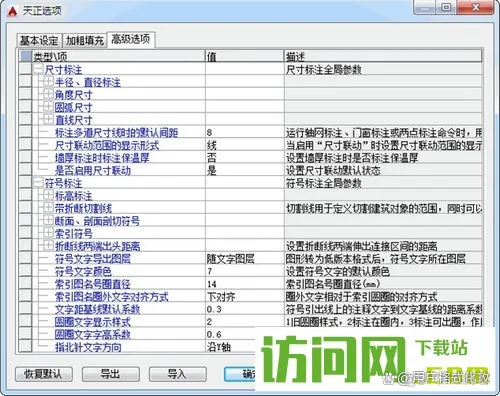Edit the 随文字图层 value cell

point(245,259)
